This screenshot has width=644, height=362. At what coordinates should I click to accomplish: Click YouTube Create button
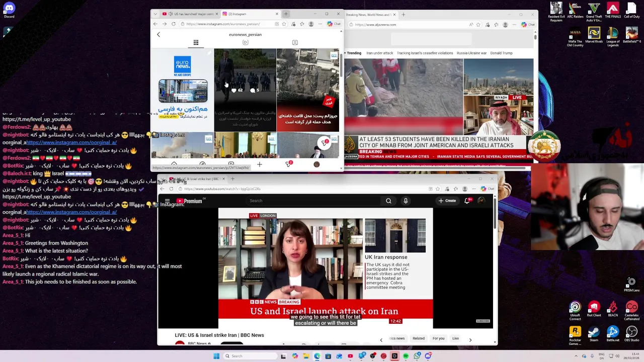tap(447, 201)
